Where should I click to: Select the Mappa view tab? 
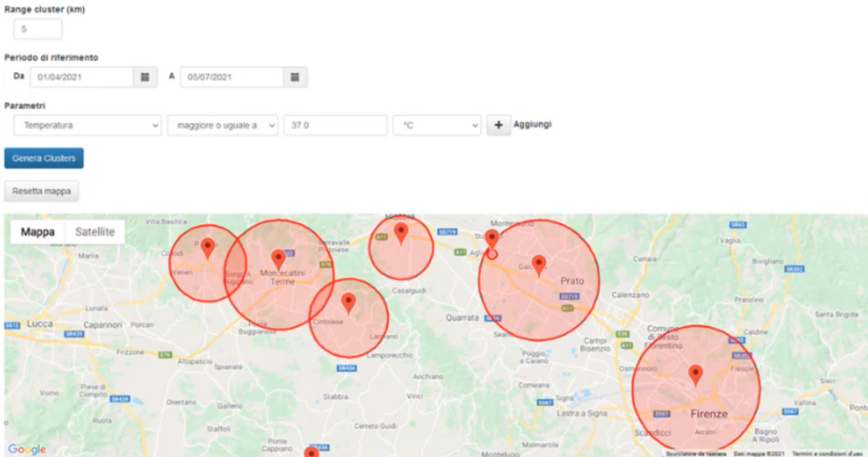38,231
